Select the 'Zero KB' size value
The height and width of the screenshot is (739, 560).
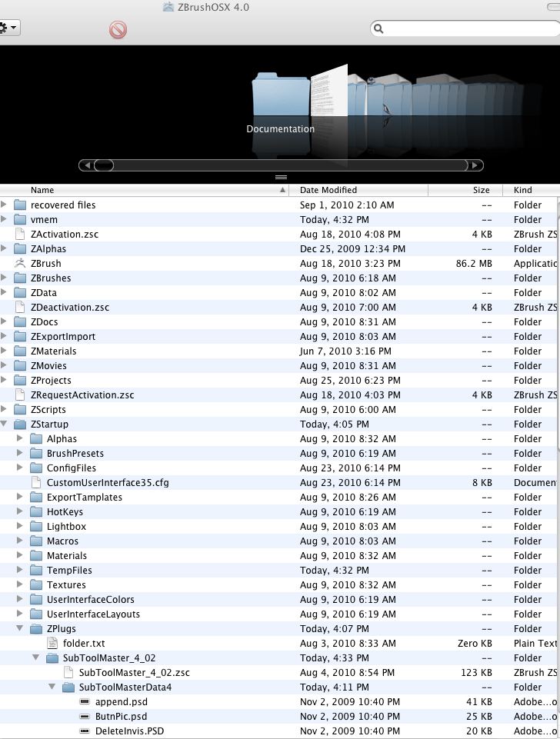click(x=475, y=644)
